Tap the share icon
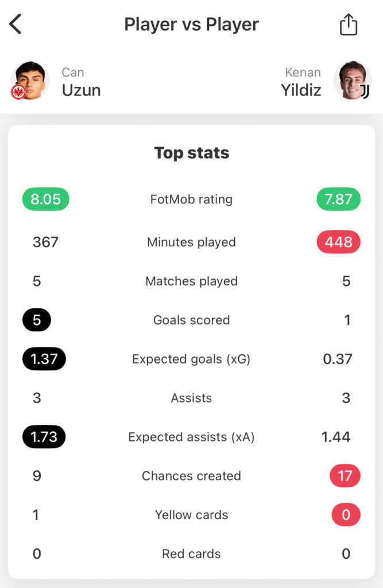 [x=348, y=25]
